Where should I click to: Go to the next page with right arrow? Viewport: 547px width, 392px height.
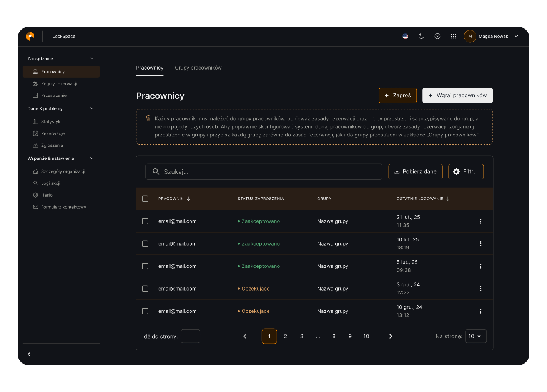tap(391, 336)
